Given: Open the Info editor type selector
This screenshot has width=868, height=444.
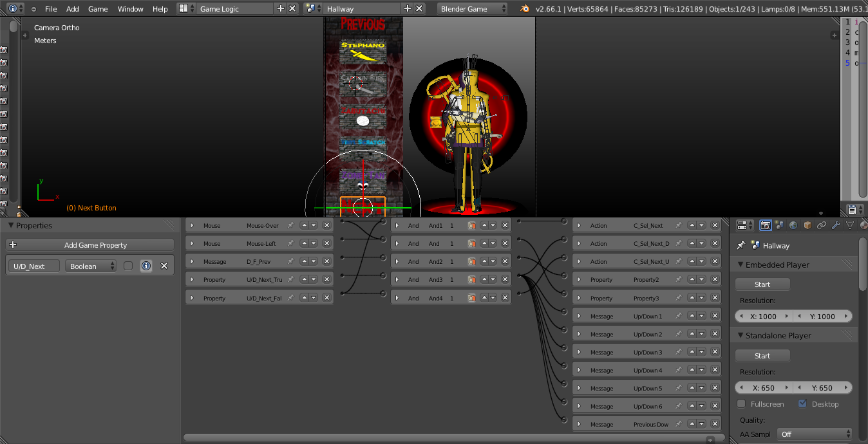Looking at the screenshot, I should pos(15,8).
